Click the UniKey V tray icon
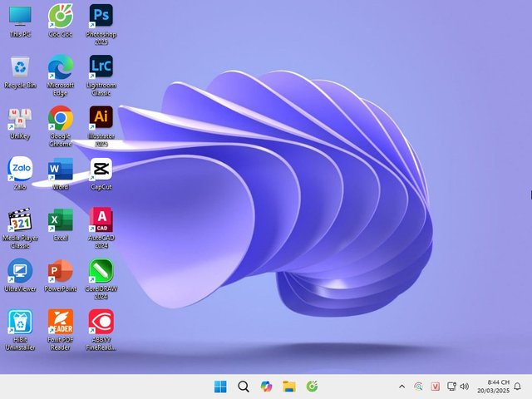The image size is (532, 399). pyautogui.click(x=435, y=387)
